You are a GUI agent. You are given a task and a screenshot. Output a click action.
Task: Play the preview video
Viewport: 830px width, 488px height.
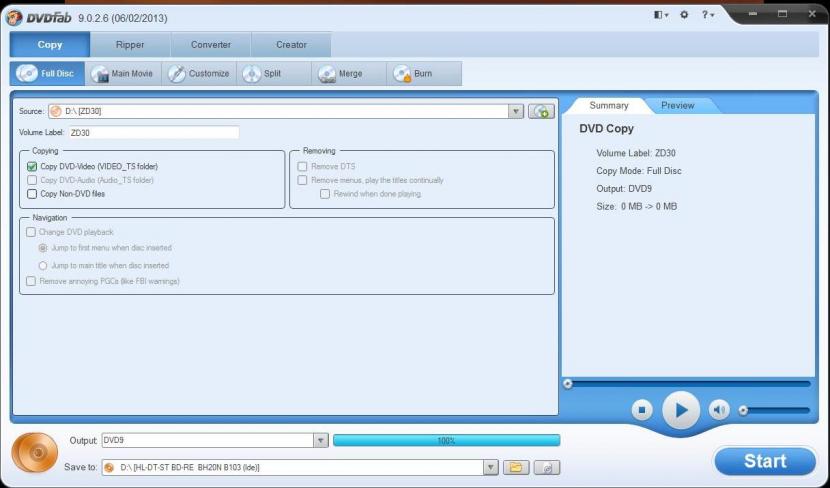(681, 410)
